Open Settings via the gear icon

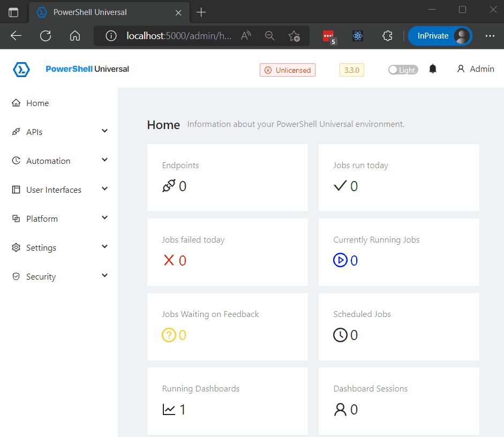17,247
